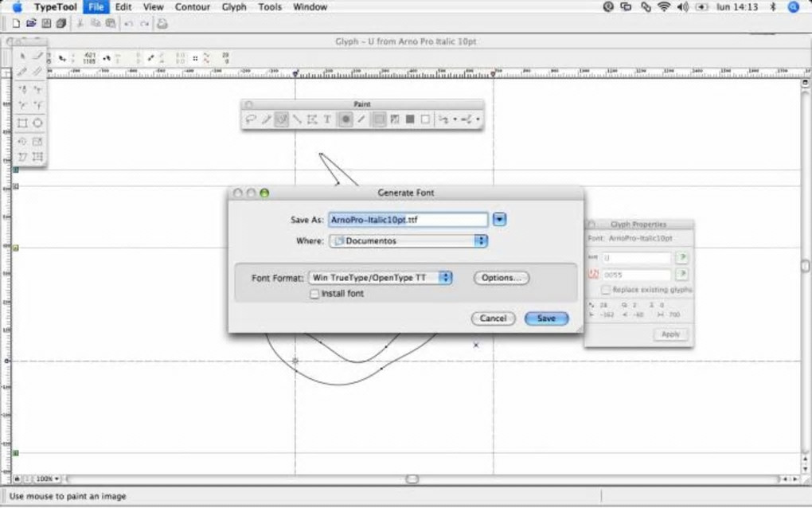Click the vertical scrollbar thumb of glyph window
Image resolution: width=812 pixels, height=508 pixels.
click(x=806, y=266)
